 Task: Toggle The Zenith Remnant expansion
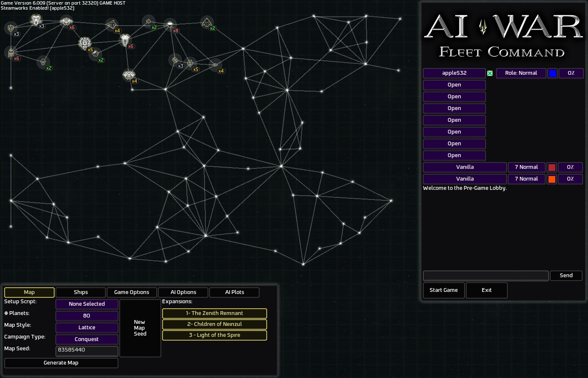[215, 313]
